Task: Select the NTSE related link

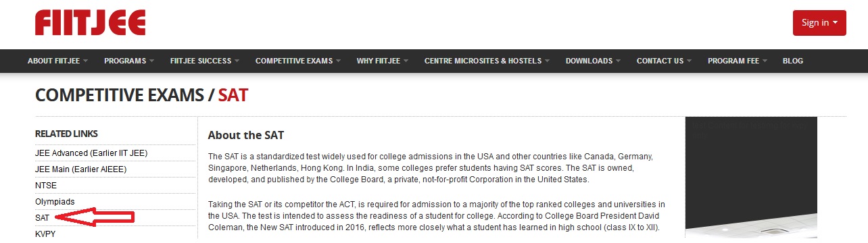Action: (x=46, y=186)
